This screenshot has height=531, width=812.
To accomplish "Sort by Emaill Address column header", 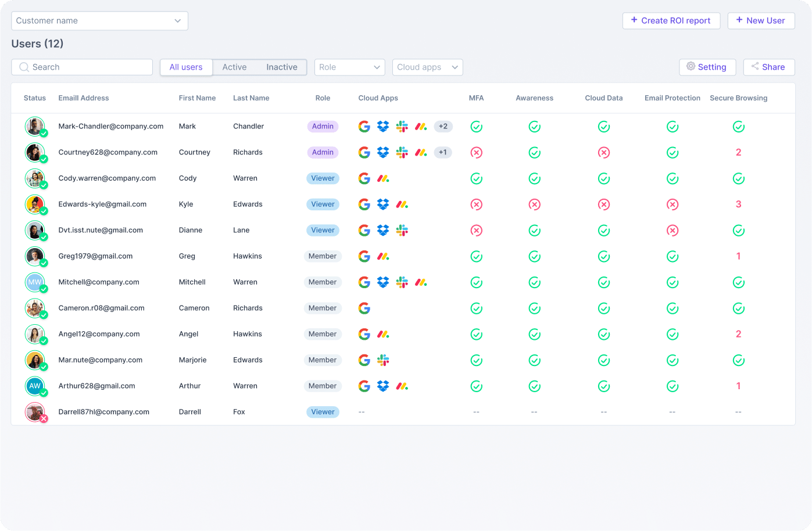I will [x=84, y=98].
